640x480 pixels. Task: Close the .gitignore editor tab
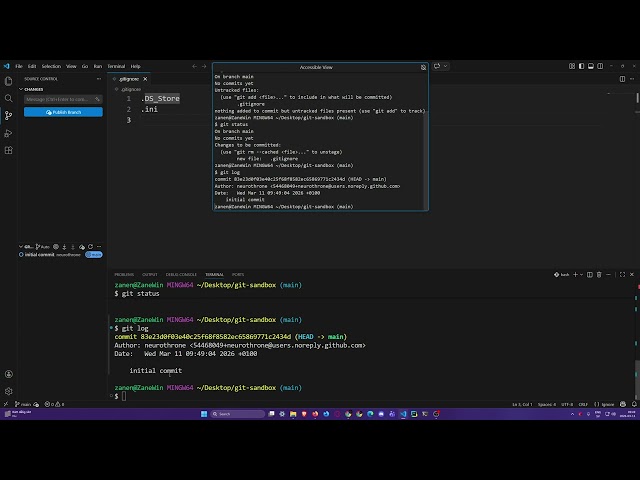coord(145,79)
